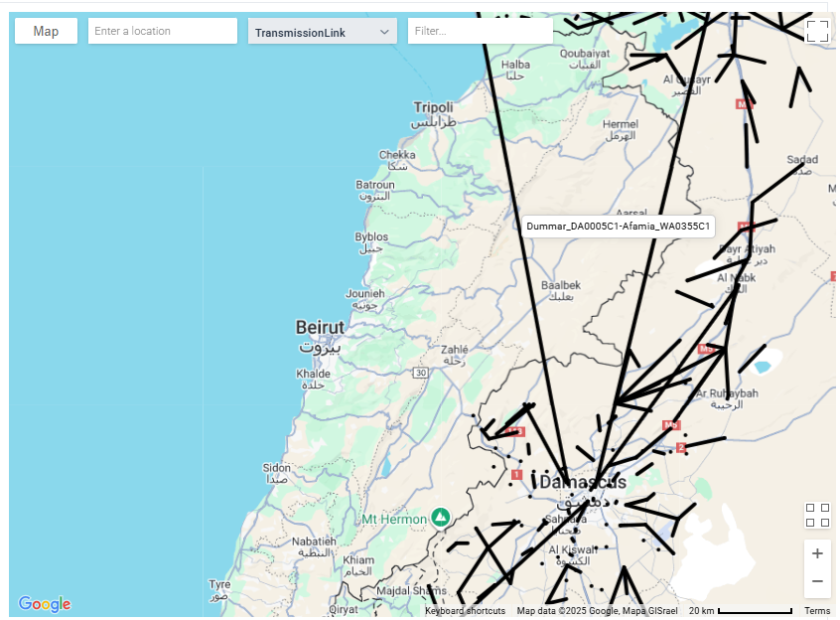Select the Map view type button
840x620 pixels.
coord(46,31)
